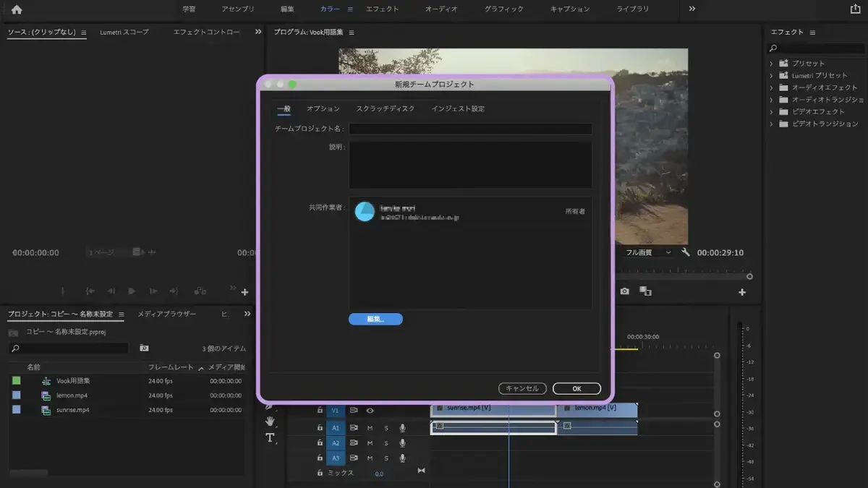Open the export share icon at top right
Image resolution: width=868 pixels, height=488 pixels.
pos(855,9)
